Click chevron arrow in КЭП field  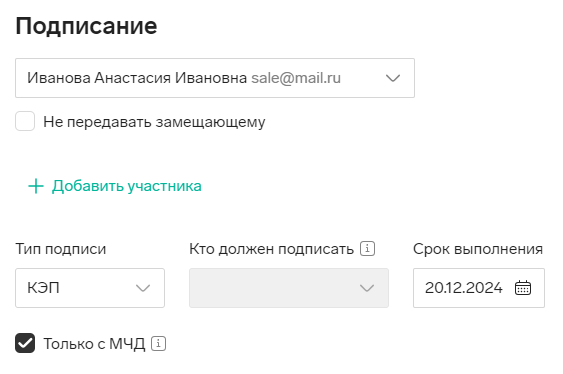pyautogui.click(x=143, y=288)
